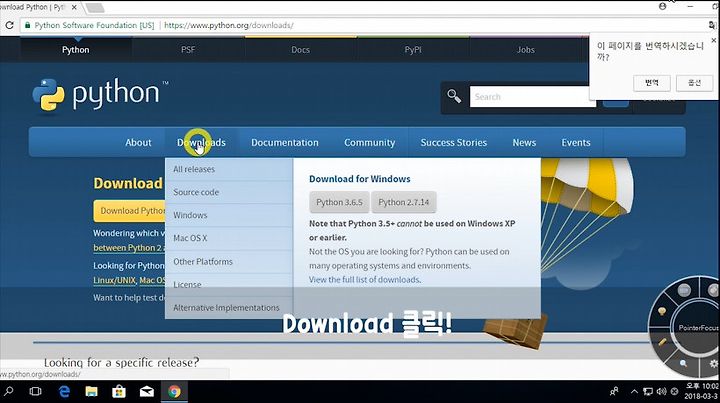
Task: Open the PyPI top navigation tab
Action: pos(413,50)
